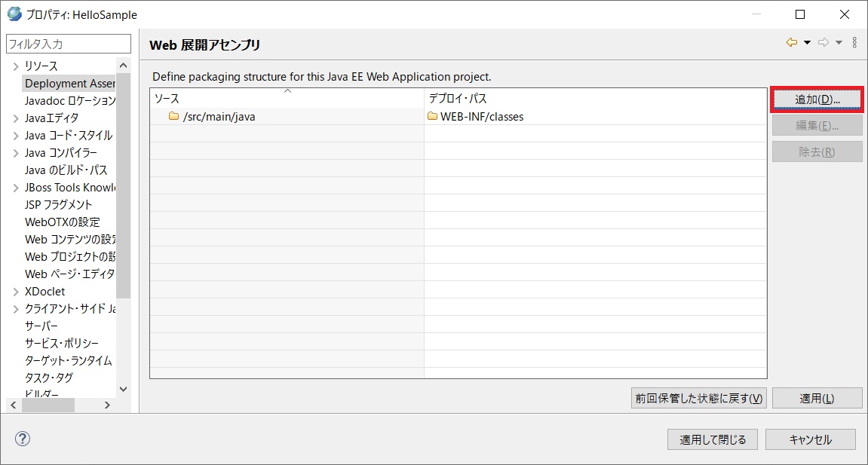Screen dimensions: 868x465
Task: Click the forward arrow navigation icon
Action: pos(824,43)
